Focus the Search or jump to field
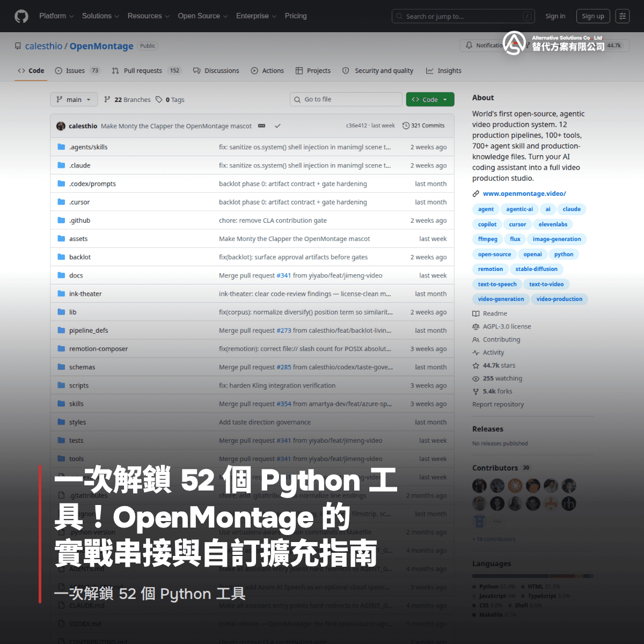644x644 pixels. click(x=464, y=17)
